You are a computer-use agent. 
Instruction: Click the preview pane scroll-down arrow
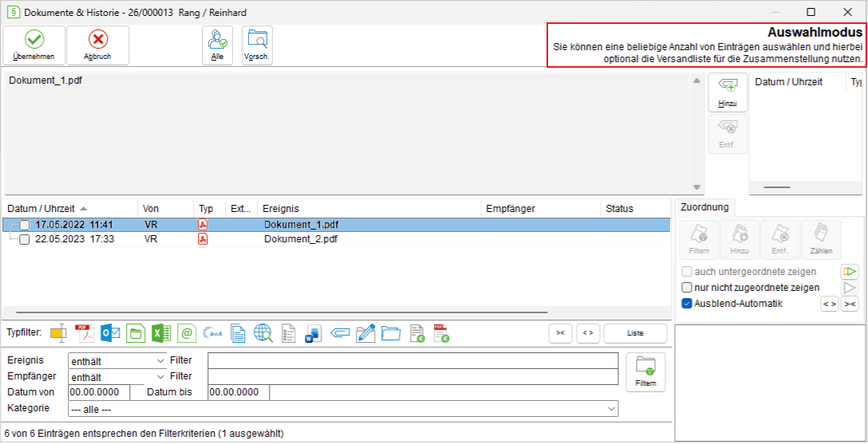tap(696, 187)
